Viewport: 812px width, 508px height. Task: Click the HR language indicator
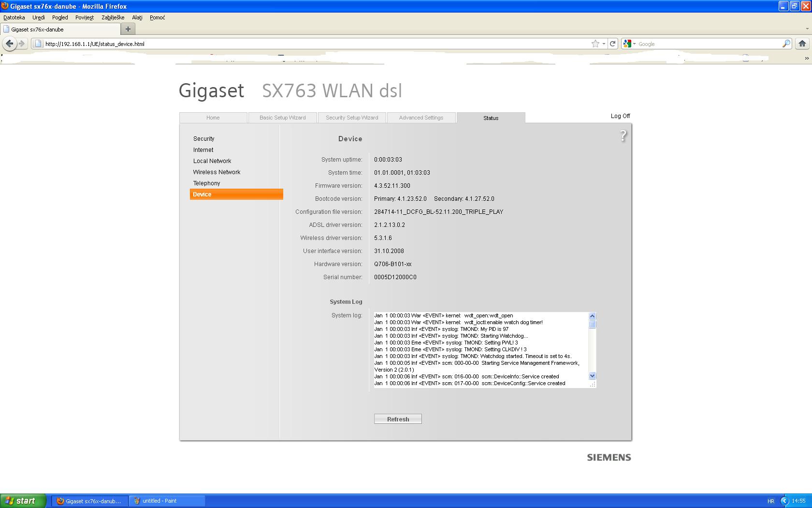(x=770, y=501)
